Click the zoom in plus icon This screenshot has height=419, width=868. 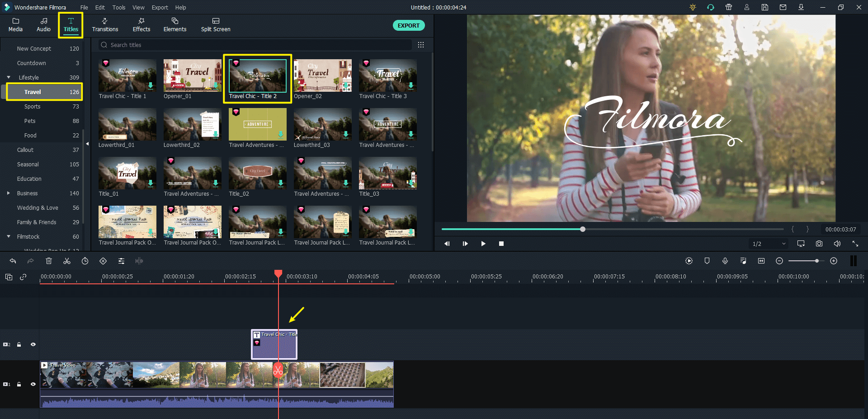click(834, 261)
